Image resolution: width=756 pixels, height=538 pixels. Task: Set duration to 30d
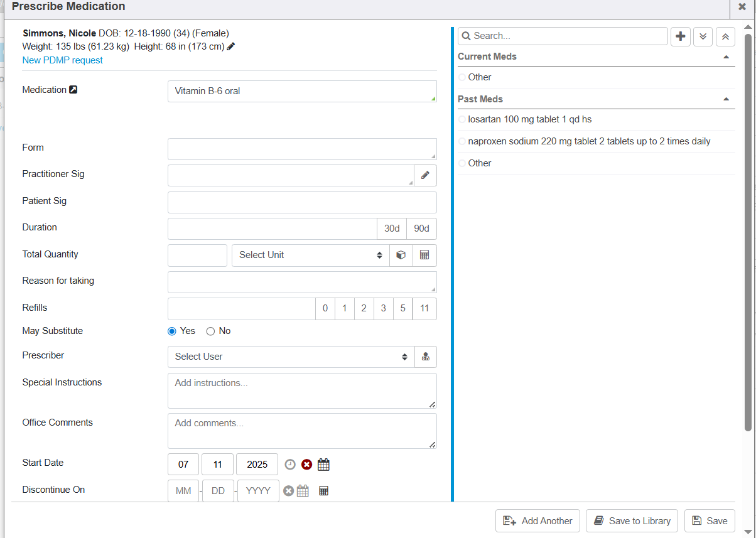(392, 229)
